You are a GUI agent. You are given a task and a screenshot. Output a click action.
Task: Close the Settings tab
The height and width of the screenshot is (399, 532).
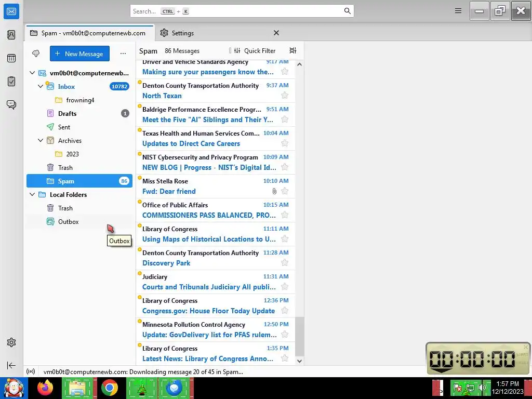(276, 33)
